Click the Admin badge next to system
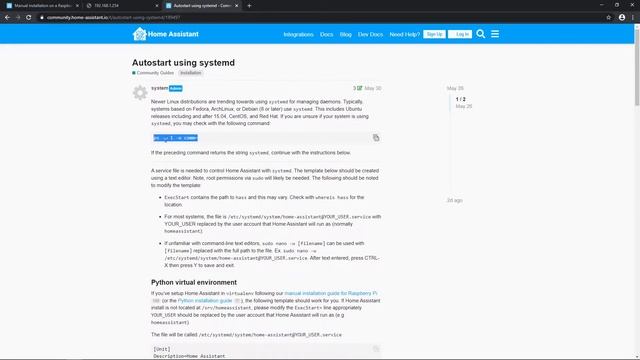Viewport: 640px width, 360px height. (176, 88)
